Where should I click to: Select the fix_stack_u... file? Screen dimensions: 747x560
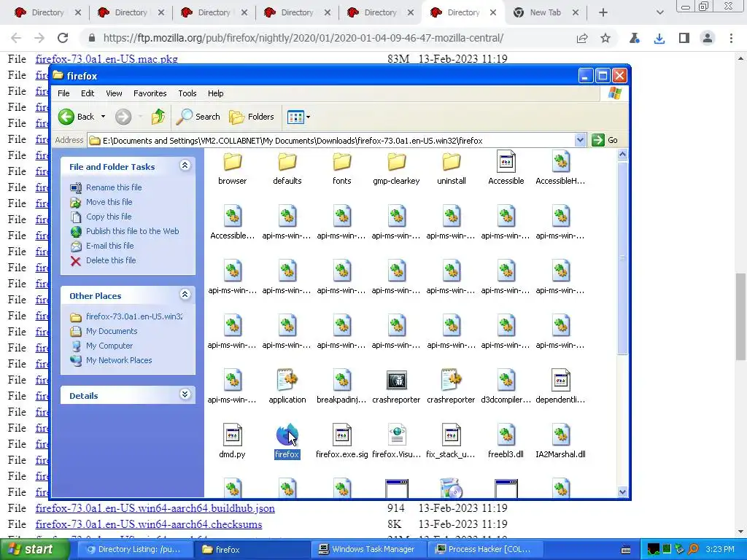pos(451,435)
